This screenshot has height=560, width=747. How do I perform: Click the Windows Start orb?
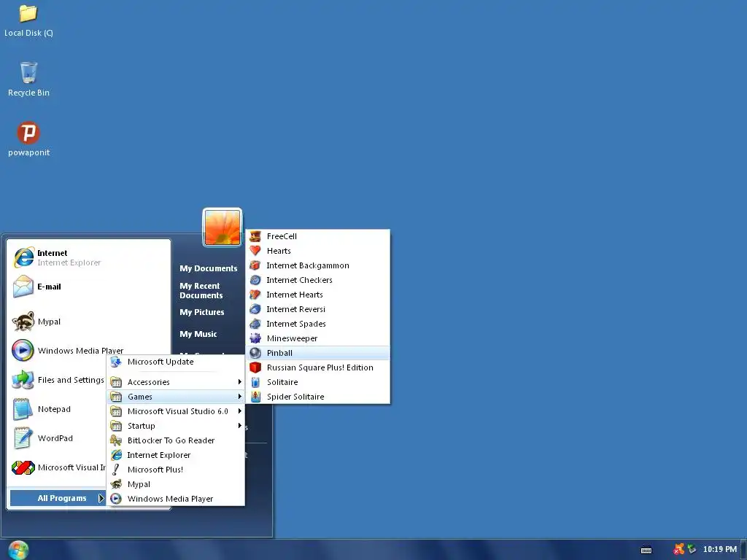pyautogui.click(x=18, y=550)
